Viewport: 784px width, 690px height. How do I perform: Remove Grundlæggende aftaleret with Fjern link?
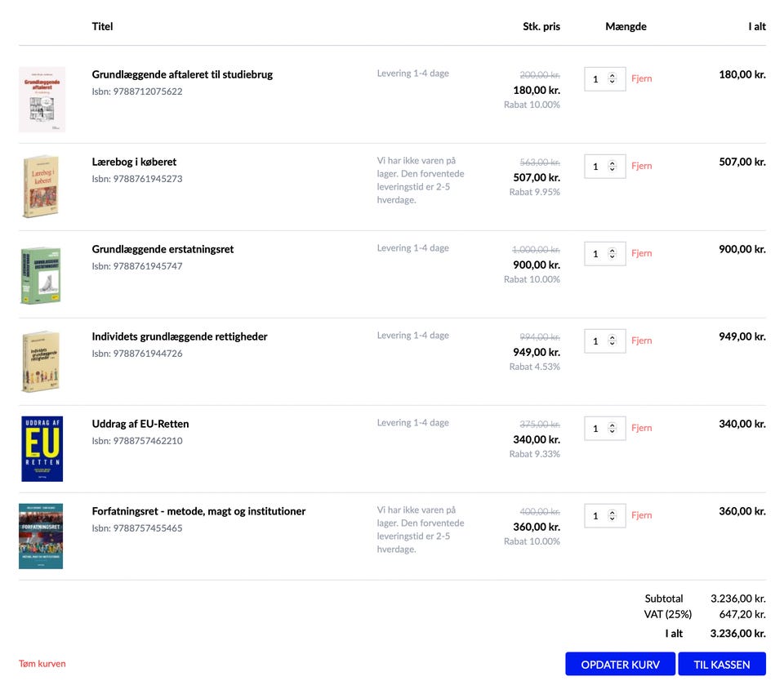coord(642,79)
